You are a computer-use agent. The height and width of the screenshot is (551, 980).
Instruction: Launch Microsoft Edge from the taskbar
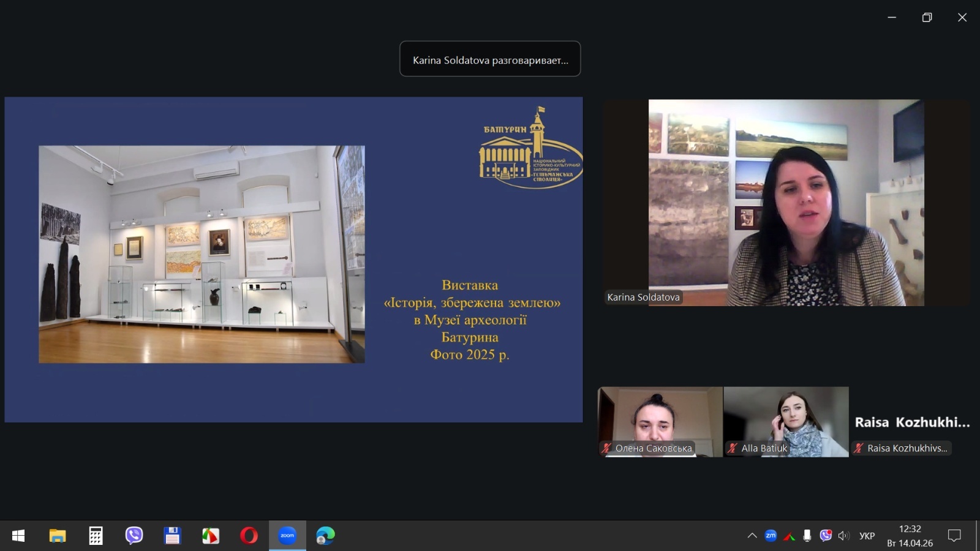click(x=325, y=536)
